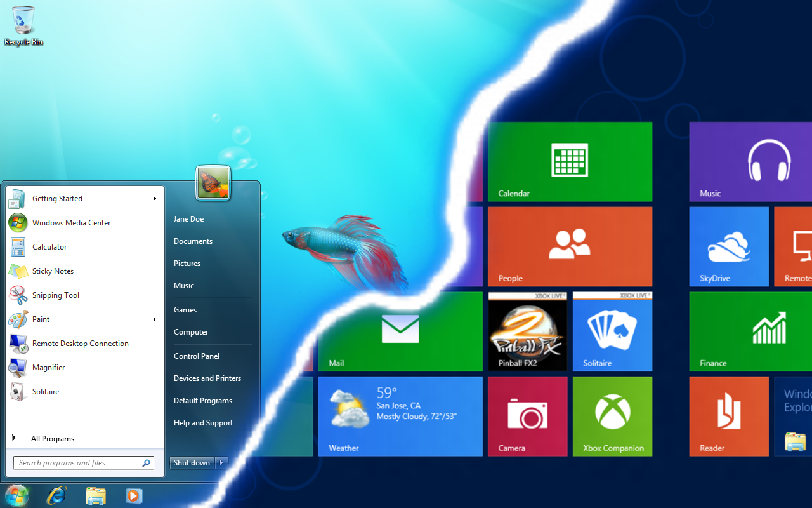The width and height of the screenshot is (812, 508).
Task: Launch the Pinball FX2 tile
Action: pyautogui.click(x=527, y=331)
